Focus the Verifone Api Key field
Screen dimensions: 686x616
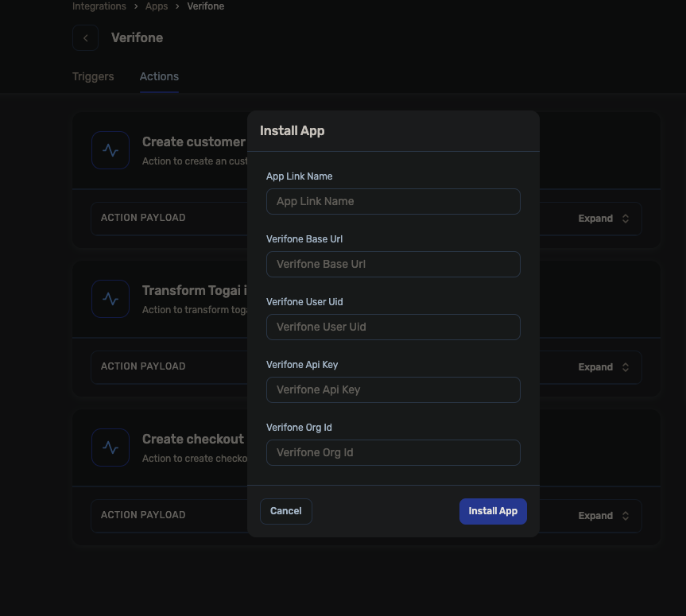(393, 389)
